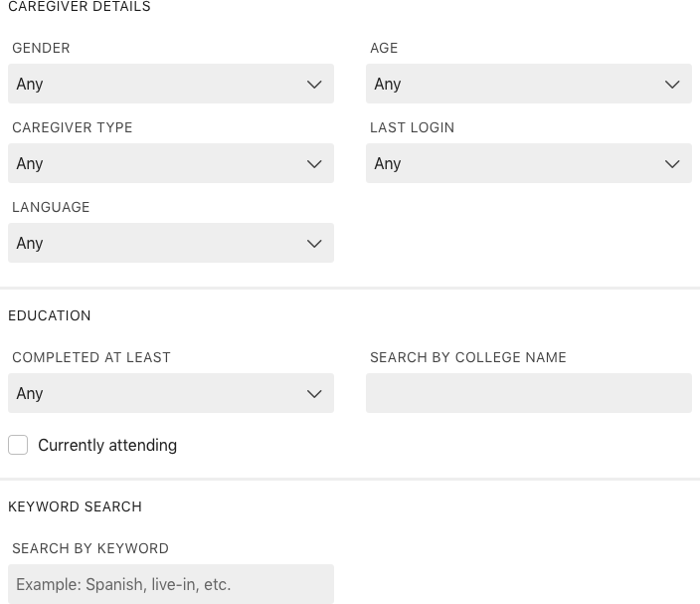Expand the Caregiver Type select box
The width and height of the screenshot is (700, 604).
coord(149,164)
